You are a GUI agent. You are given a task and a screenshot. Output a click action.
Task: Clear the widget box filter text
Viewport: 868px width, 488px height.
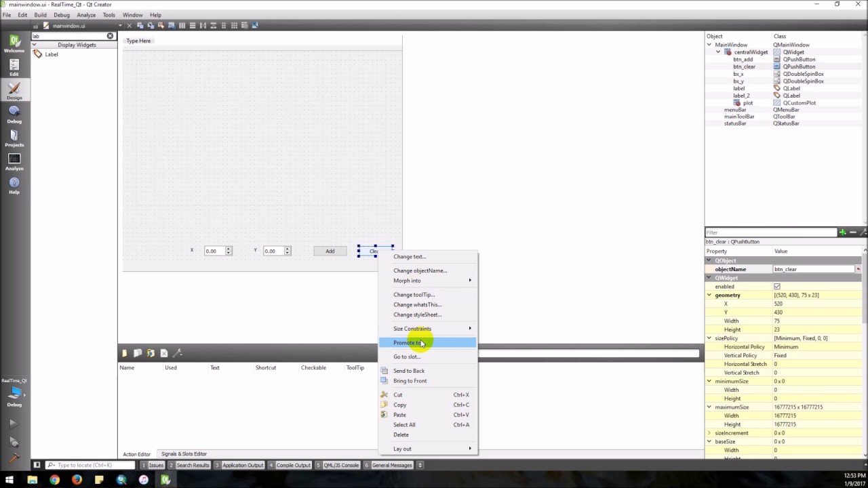coord(110,36)
